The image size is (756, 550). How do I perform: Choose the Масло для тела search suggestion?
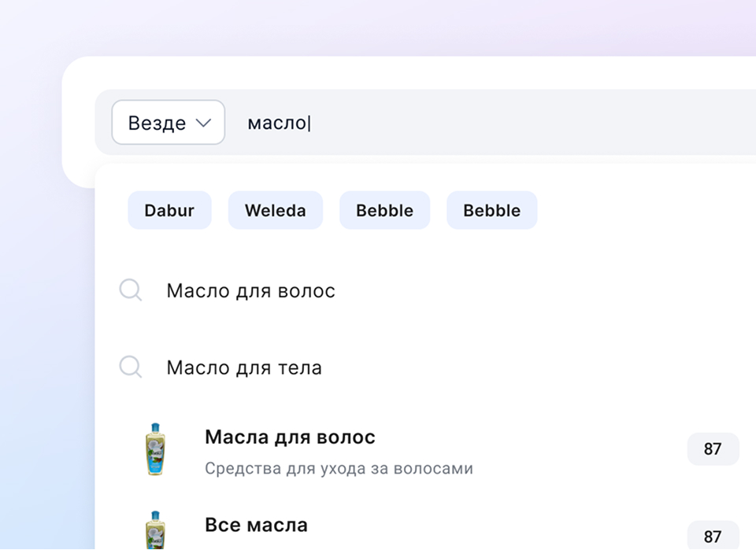point(244,367)
